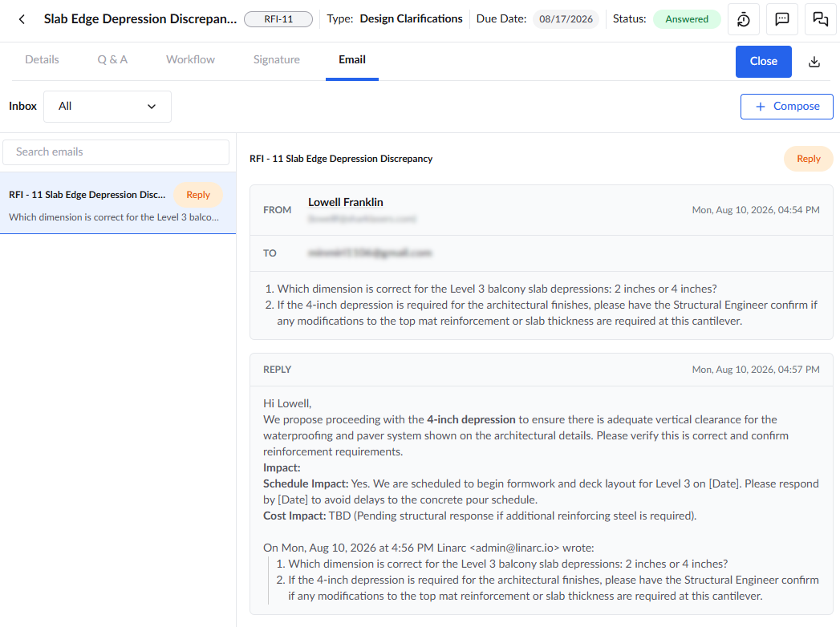Go back using the left arrow icon
Viewport: 840px width, 627px height.
[x=22, y=19]
